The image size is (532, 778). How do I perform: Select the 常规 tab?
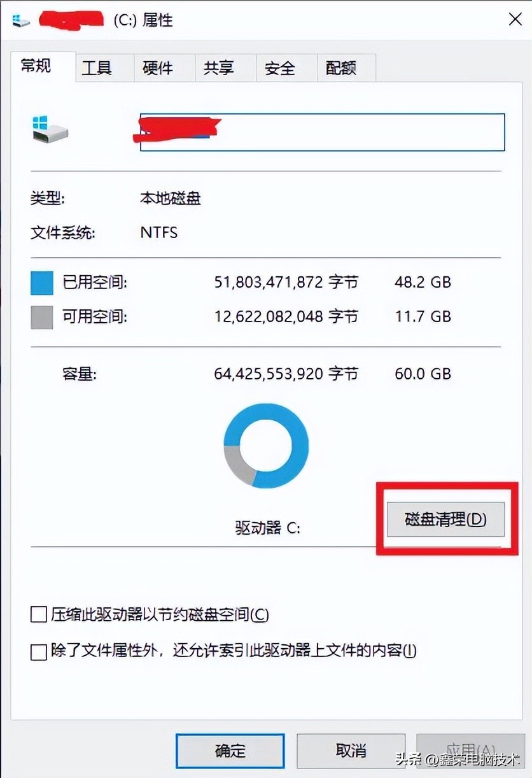(36, 66)
